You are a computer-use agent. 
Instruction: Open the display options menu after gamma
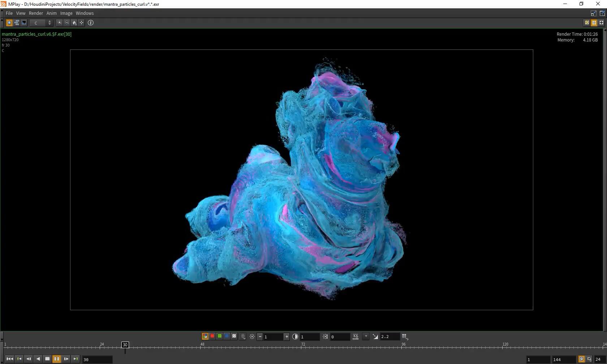point(405,337)
